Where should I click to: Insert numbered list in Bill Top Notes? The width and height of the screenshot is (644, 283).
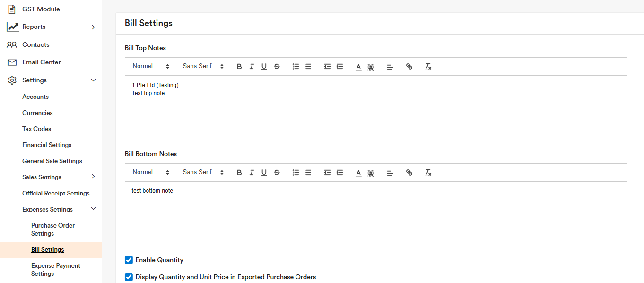pyautogui.click(x=296, y=67)
